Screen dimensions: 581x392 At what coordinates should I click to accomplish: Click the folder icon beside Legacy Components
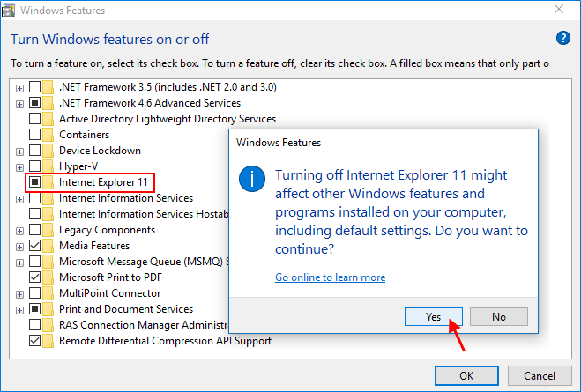pyautogui.click(x=49, y=230)
